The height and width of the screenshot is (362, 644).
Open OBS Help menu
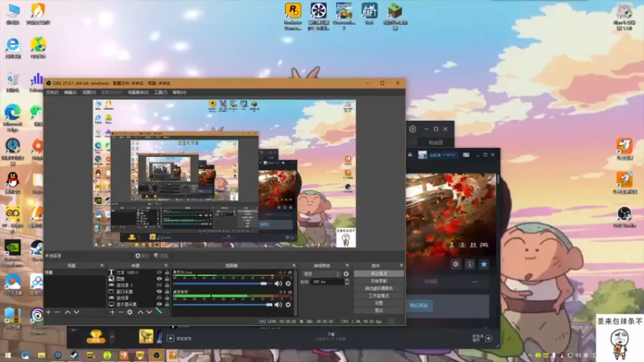coord(180,93)
